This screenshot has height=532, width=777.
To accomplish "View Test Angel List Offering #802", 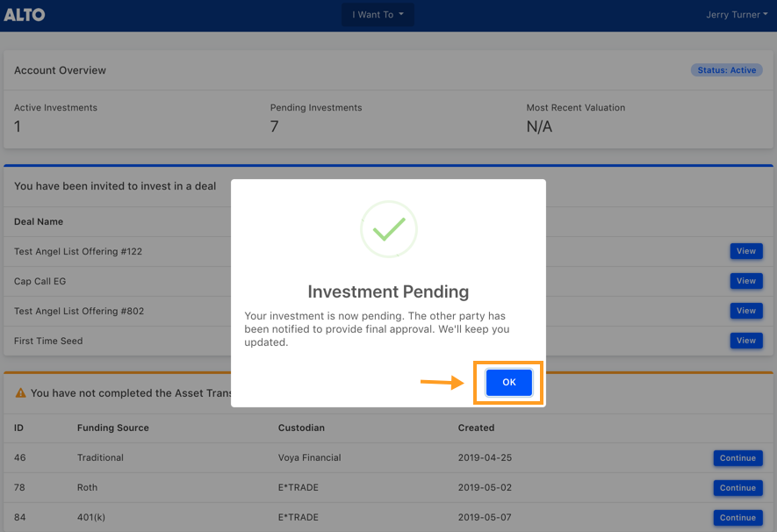I will click(745, 311).
